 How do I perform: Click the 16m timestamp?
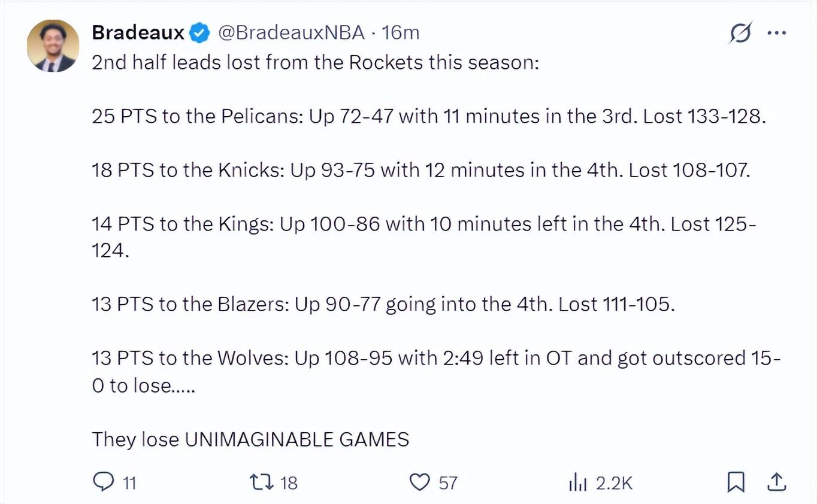coord(400,33)
